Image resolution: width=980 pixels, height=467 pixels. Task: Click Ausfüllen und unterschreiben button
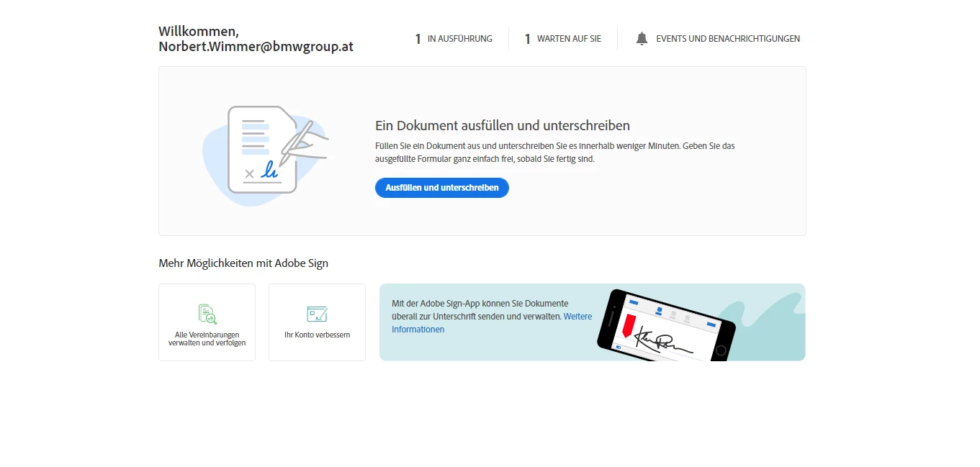point(442,188)
